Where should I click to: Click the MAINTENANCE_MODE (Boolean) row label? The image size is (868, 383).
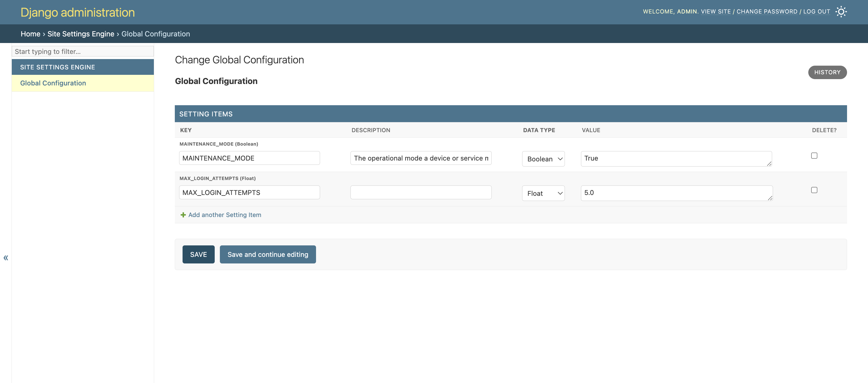tap(219, 144)
